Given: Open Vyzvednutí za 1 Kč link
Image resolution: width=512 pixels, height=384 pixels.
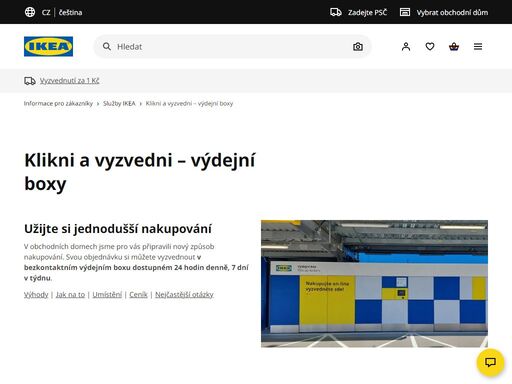Looking at the screenshot, I should [69, 81].
